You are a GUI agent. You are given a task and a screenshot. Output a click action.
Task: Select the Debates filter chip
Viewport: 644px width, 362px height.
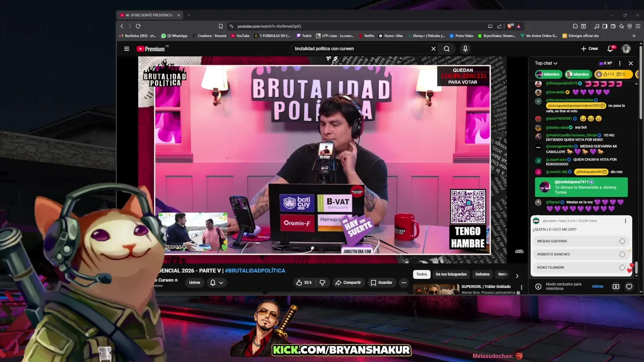tap(482, 274)
